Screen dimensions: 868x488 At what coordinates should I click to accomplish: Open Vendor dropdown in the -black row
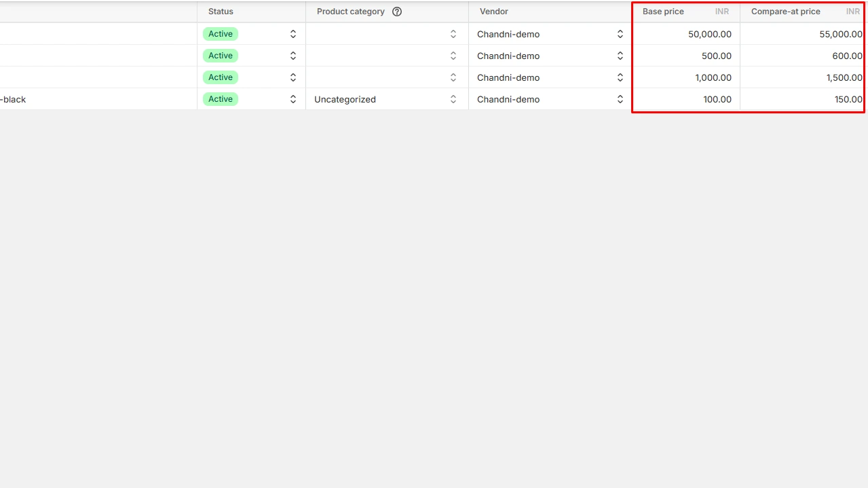coord(620,99)
